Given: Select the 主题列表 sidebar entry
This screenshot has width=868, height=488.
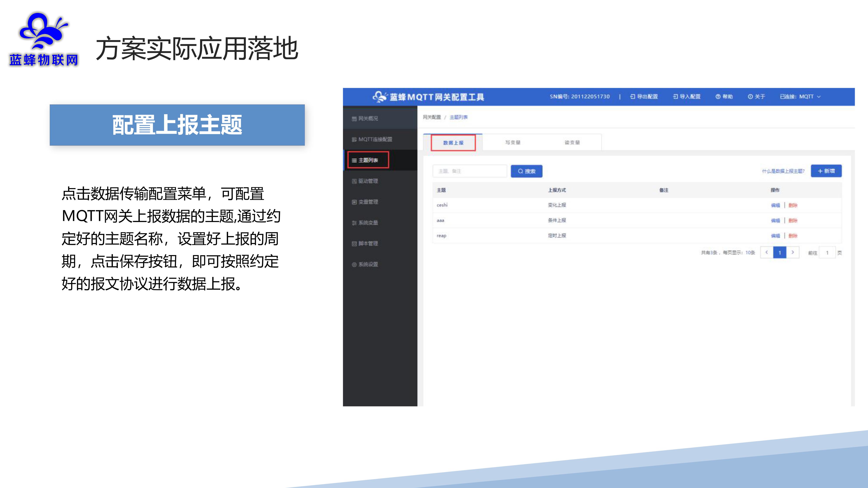Looking at the screenshot, I should [368, 160].
